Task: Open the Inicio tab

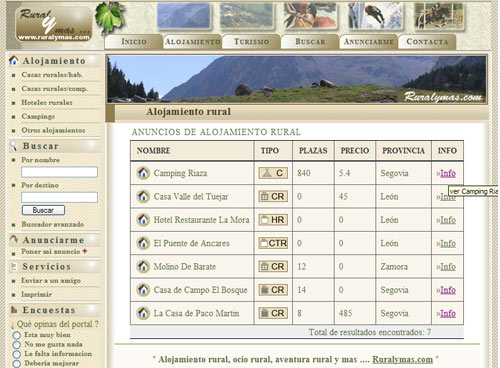Action: pyautogui.click(x=134, y=42)
